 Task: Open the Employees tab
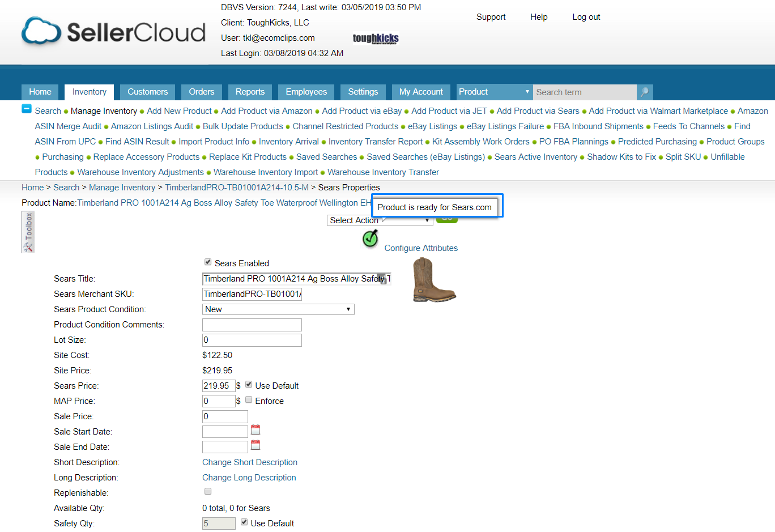306,92
